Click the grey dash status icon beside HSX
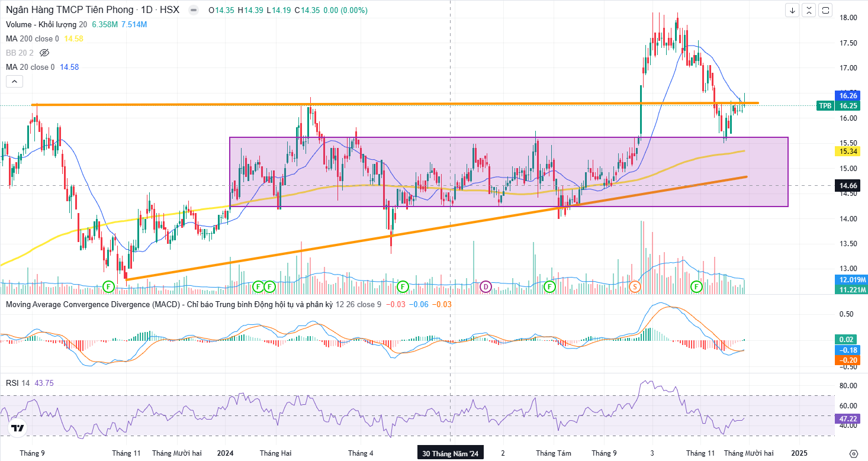This screenshot has height=461, width=868. (x=192, y=10)
